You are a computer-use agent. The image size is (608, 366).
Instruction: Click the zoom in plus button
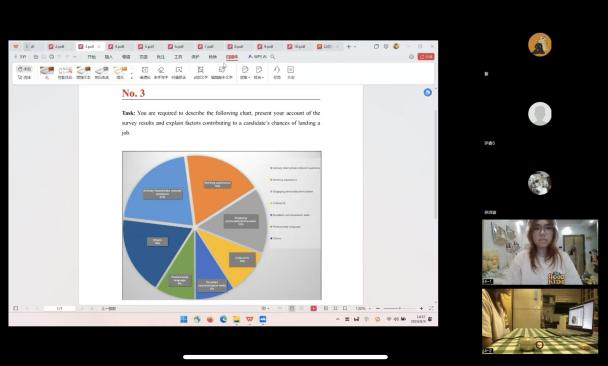[x=421, y=308]
